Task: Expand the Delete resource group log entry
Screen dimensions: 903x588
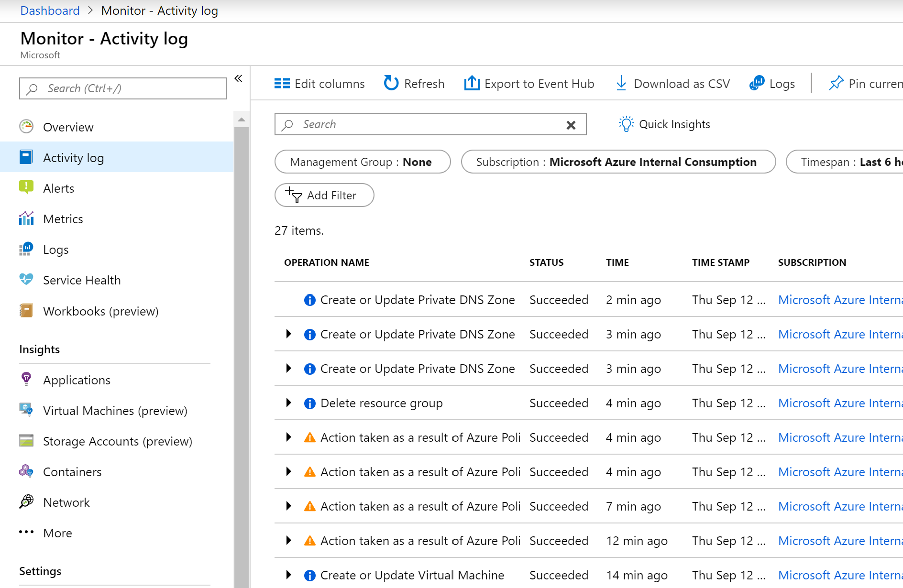Action: tap(288, 403)
